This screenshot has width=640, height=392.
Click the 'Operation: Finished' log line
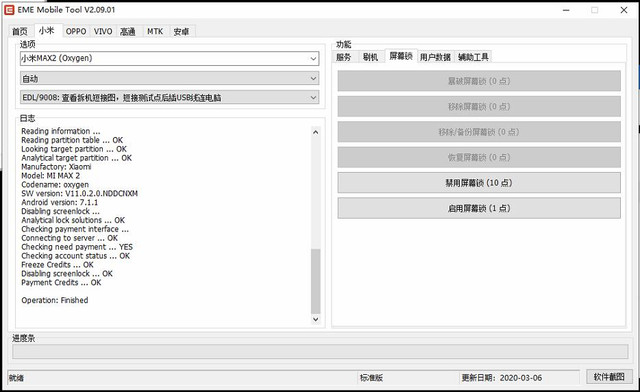click(55, 300)
